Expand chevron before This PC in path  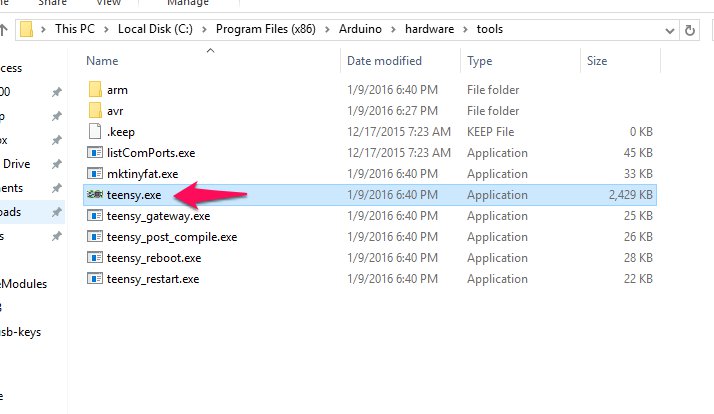[43, 30]
